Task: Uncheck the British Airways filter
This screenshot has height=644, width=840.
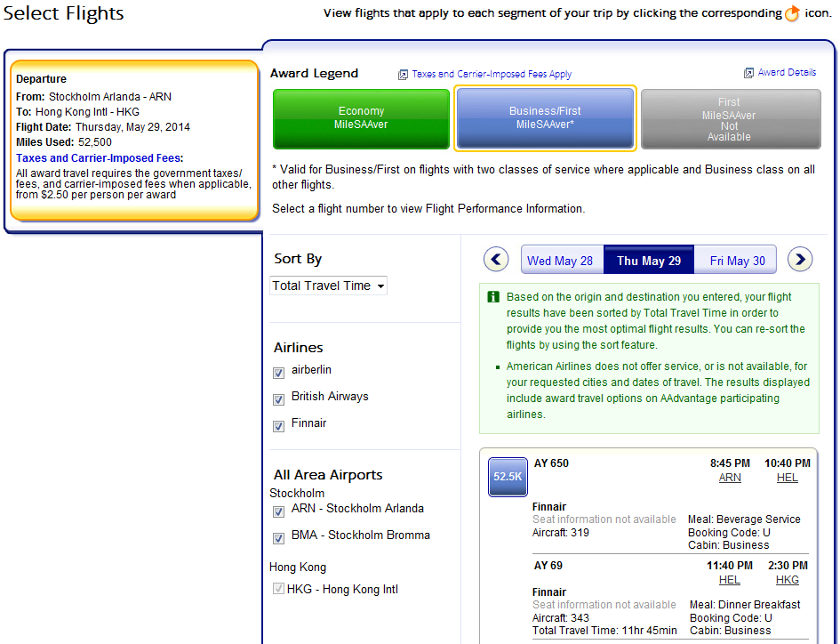Action: point(278,399)
